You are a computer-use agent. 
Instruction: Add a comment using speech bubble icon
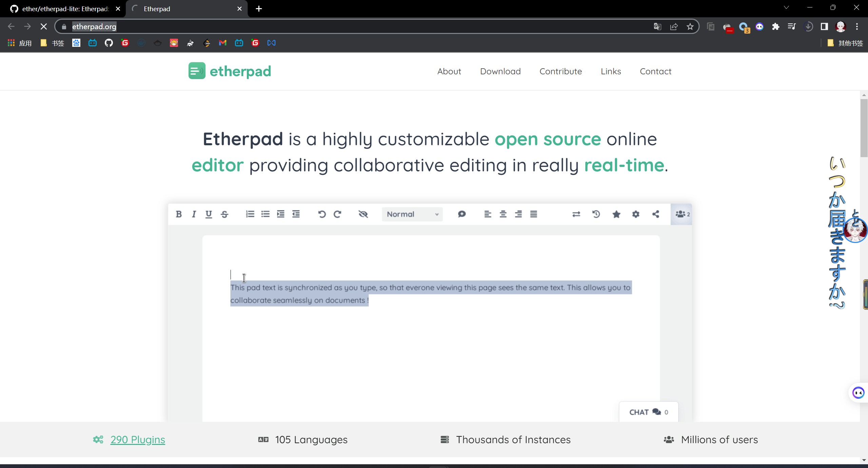(461, 214)
